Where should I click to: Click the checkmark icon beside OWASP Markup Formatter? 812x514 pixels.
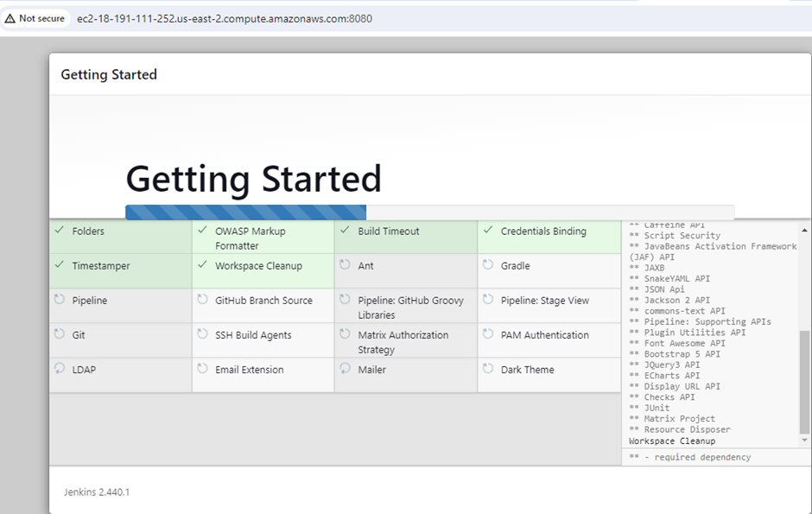point(202,230)
